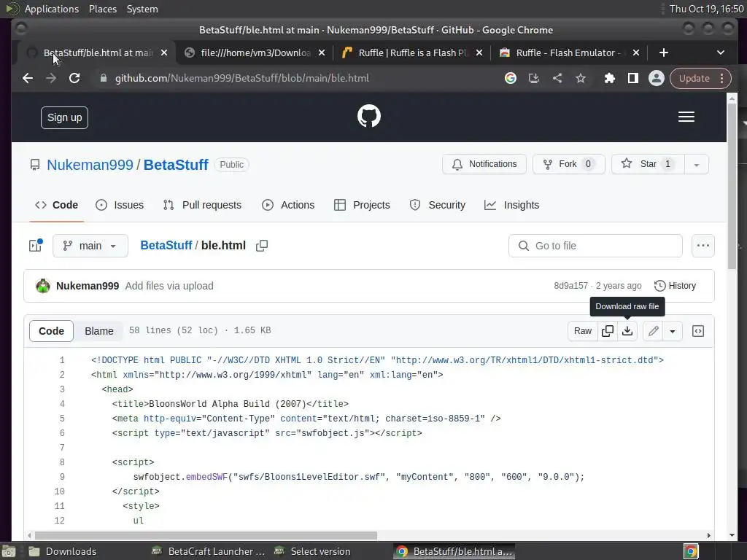Click BetaStuff breadcrumb link in file path
The width and height of the screenshot is (747, 560).
pyautogui.click(x=166, y=246)
